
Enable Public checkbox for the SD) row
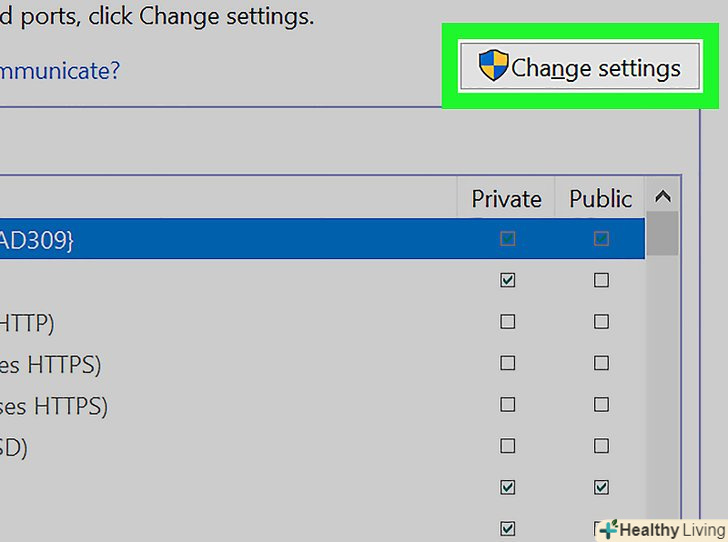click(601, 446)
